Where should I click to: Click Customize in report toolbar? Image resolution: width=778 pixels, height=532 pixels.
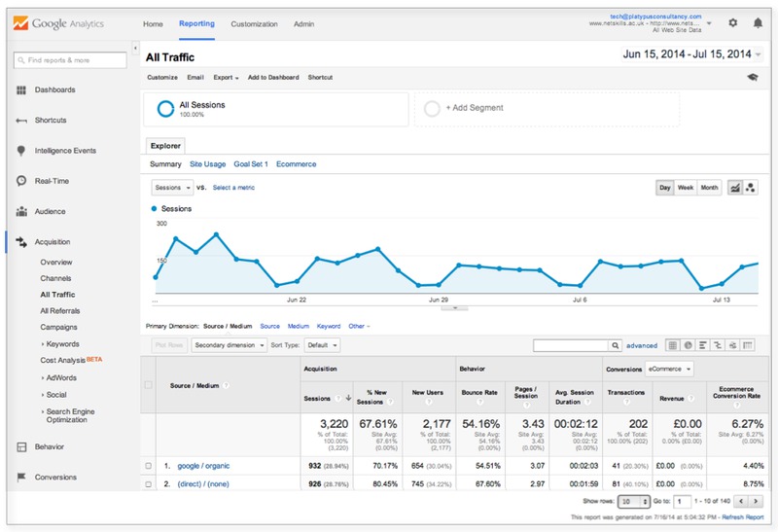pos(162,78)
